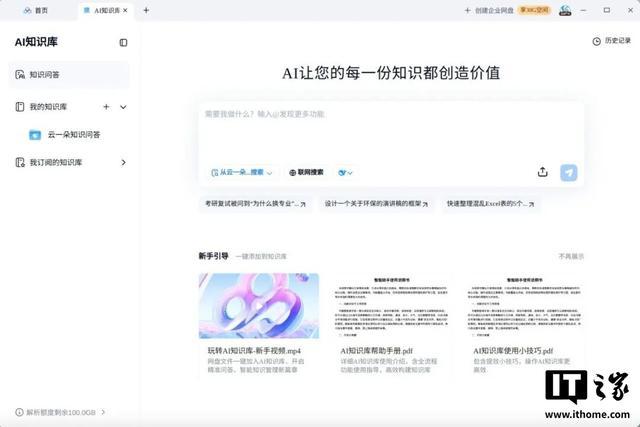Open 历史记录 history
Screen dimensions: 640x427
point(611,41)
